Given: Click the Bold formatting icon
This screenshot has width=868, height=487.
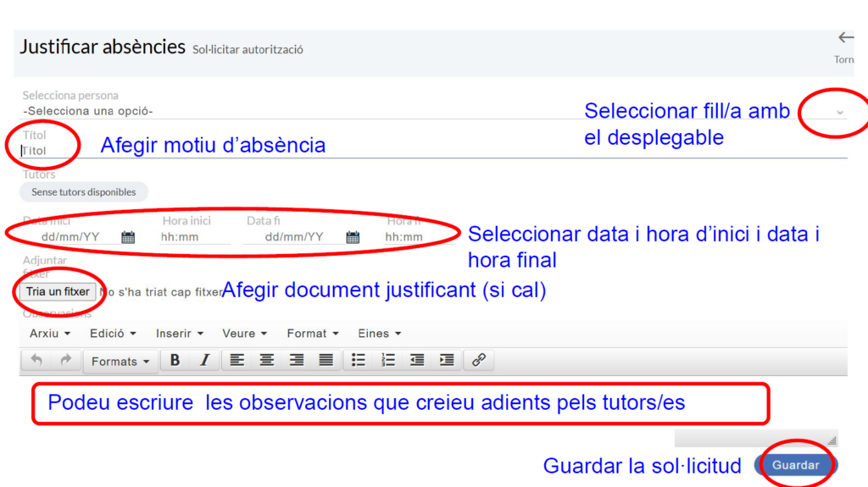Looking at the screenshot, I should click(175, 360).
